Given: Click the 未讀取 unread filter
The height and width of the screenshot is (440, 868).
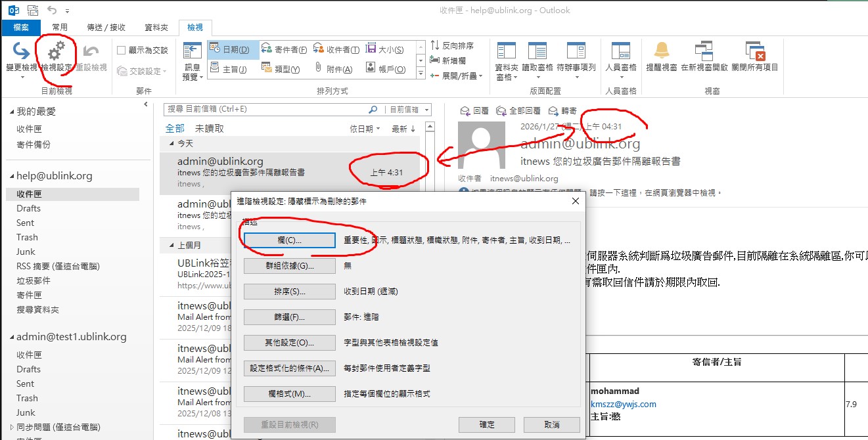Looking at the screenshot, I should (209, 129).
